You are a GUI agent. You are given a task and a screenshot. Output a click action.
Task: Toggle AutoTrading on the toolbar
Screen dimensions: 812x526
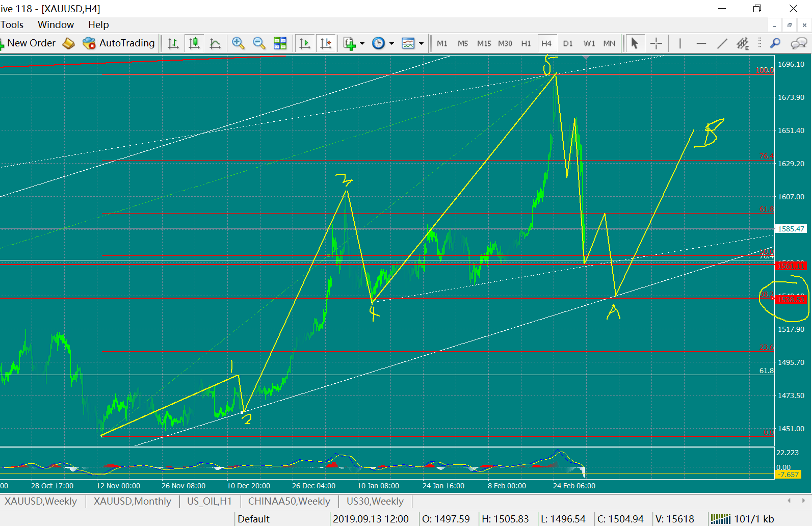118,43
